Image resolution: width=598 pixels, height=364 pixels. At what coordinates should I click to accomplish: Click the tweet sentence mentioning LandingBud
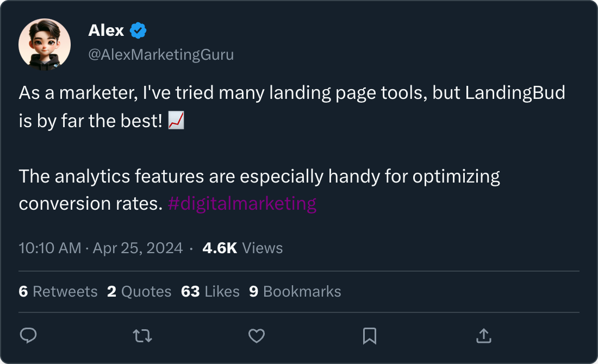pos(292,93)
